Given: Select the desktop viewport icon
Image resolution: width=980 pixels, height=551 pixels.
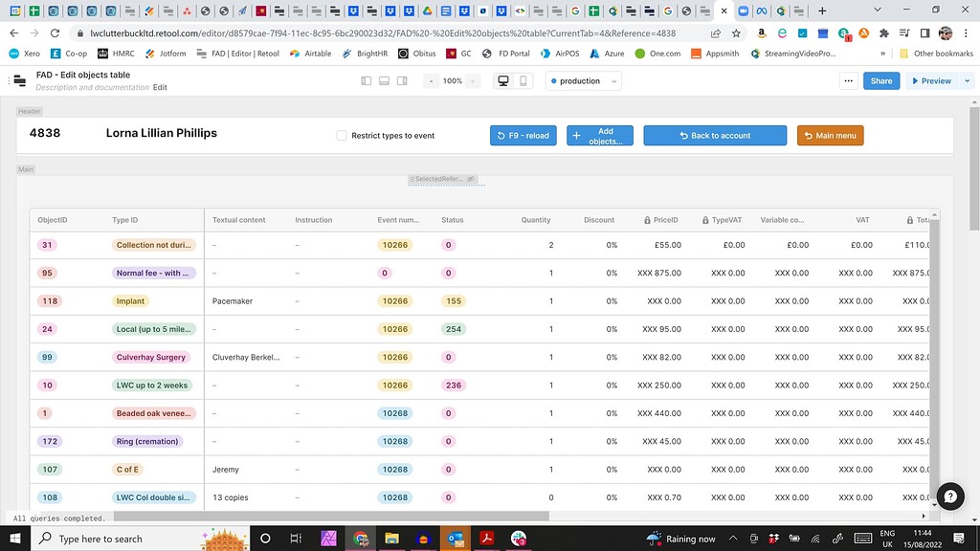Looking at the screenshot, I should pyautogui.click(x=503, y=80).
